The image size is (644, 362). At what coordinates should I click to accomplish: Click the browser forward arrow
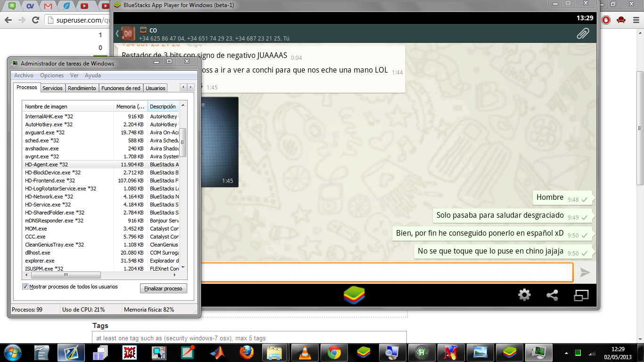click(22, 20)
